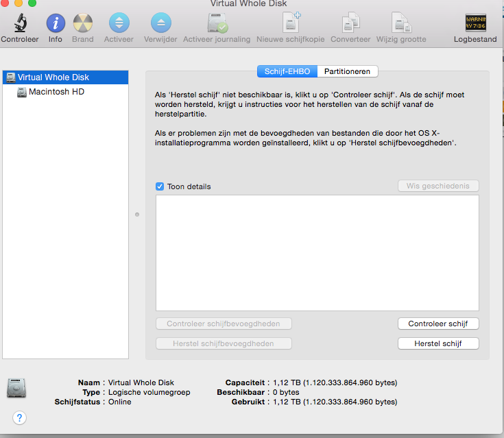Viewport: 504px width, 438px height.
Task: Uncheck the Toon details checkbox
Action: pyautogui.click(x=160, y=186)
